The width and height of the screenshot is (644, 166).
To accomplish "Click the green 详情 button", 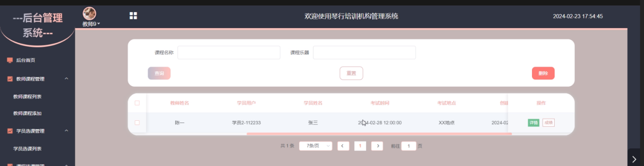I will 534,123.
